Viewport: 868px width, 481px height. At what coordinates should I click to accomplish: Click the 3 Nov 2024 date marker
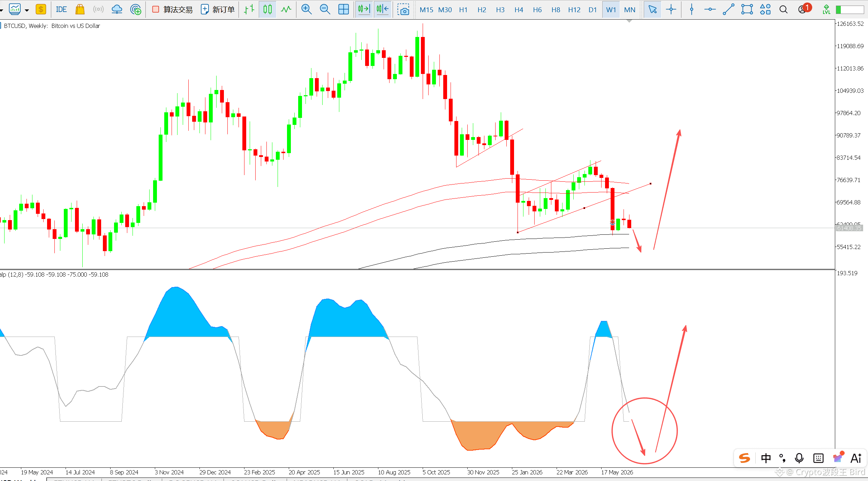click(x=169, y=472)
